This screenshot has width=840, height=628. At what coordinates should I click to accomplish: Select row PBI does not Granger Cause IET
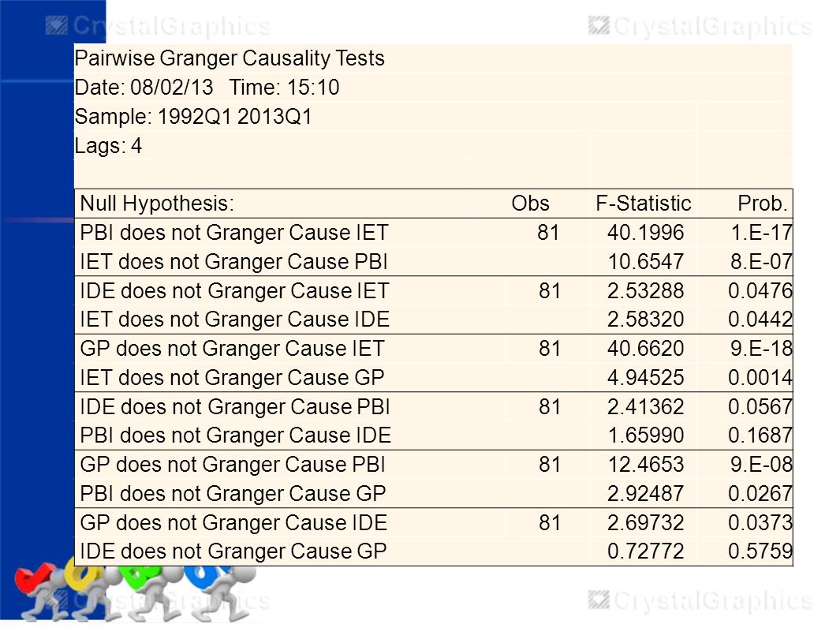433,233
